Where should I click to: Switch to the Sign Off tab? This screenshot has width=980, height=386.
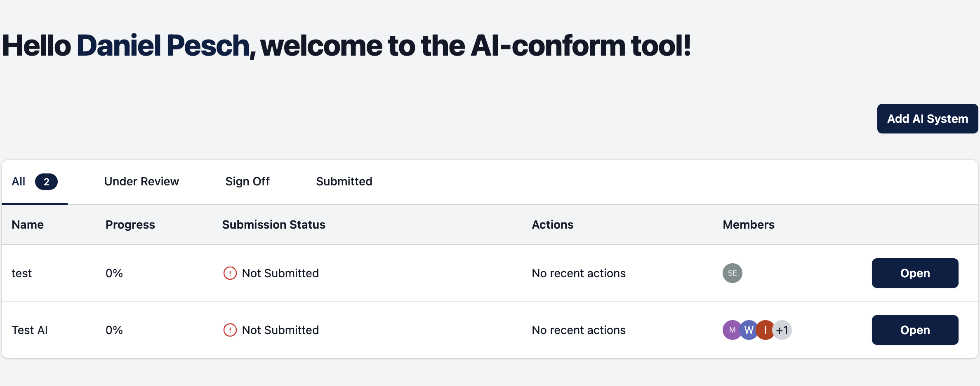(x=247, y=182)
